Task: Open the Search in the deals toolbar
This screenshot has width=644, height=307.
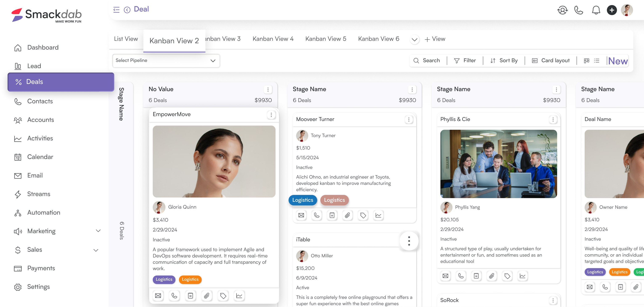Action: tap(427, 60)
